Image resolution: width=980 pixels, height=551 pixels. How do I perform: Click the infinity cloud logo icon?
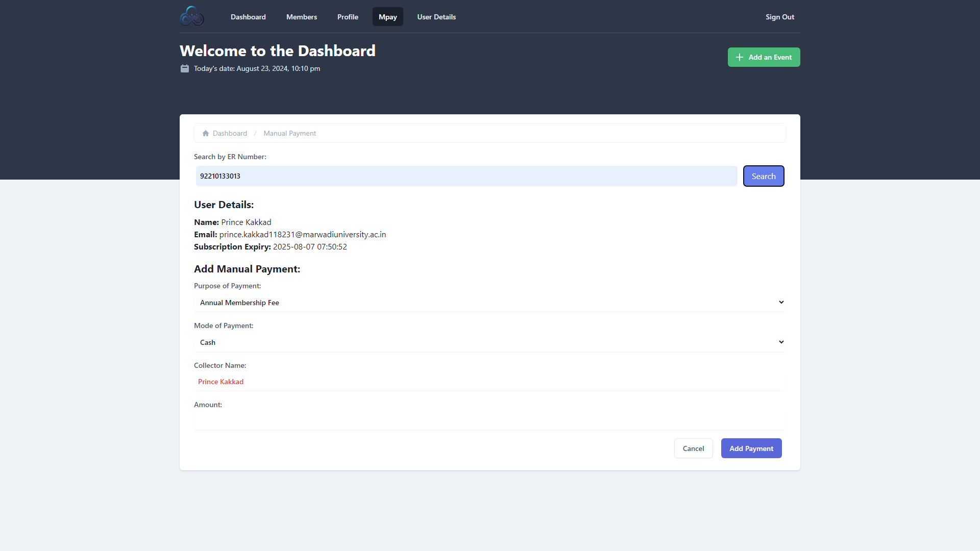192,16
